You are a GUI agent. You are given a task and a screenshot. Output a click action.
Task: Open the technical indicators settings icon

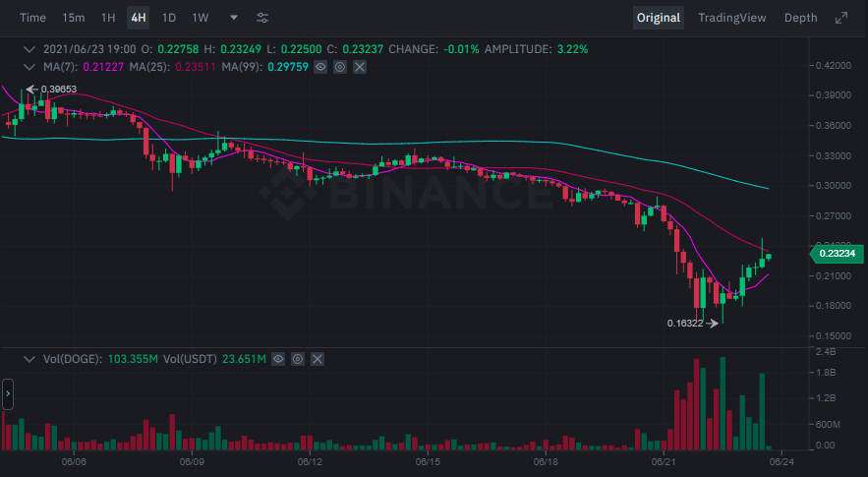pos(262,18)
